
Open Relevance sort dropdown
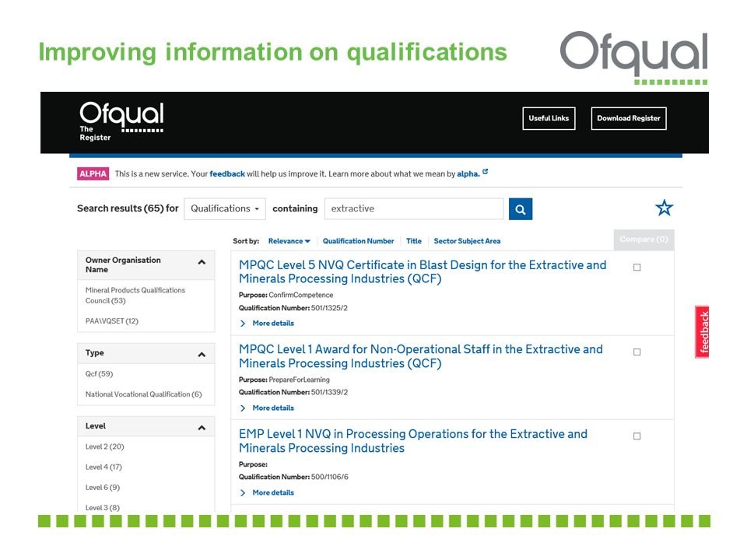(x=289, y=241)
